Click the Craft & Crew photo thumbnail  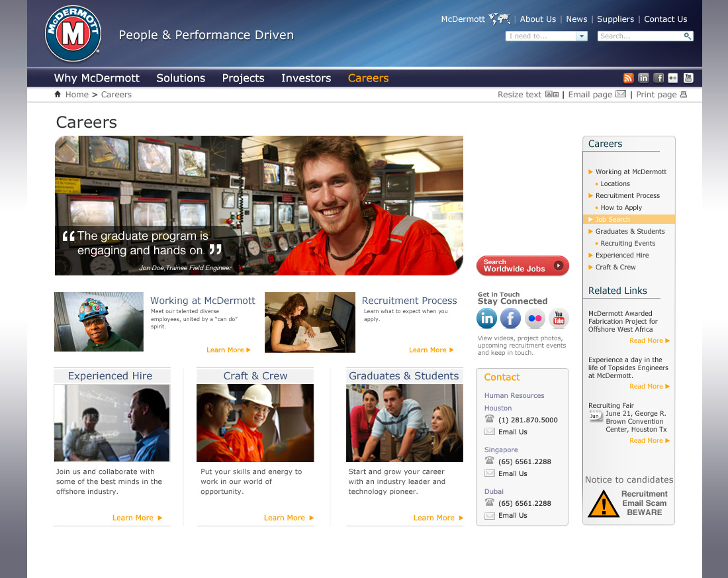coord(255,423)
